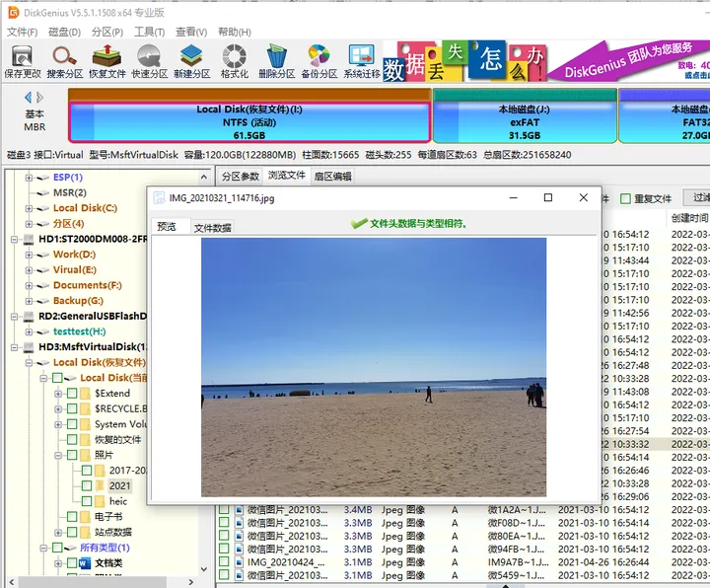Check the box for the IMG_20210424 file row
The image size is (710, 588).
pyautogui.click(x=224, y=561)
